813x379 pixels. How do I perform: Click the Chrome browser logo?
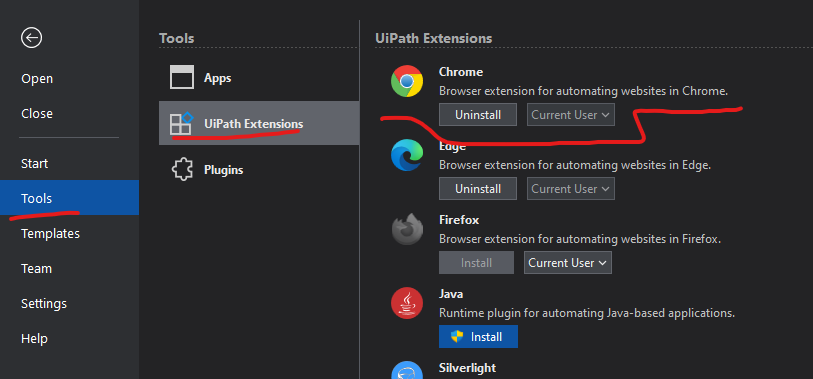407,81
